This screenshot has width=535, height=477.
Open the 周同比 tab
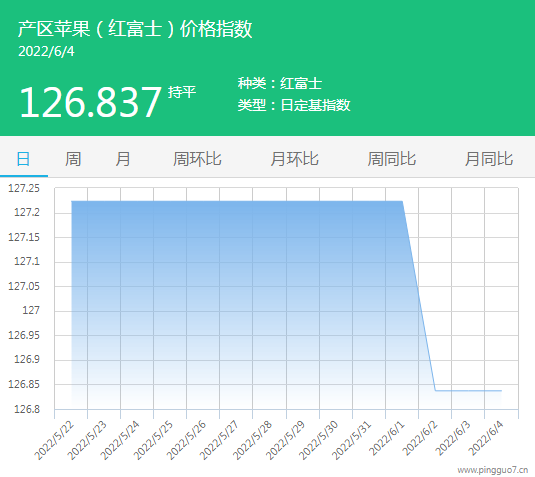pos(392,159)
